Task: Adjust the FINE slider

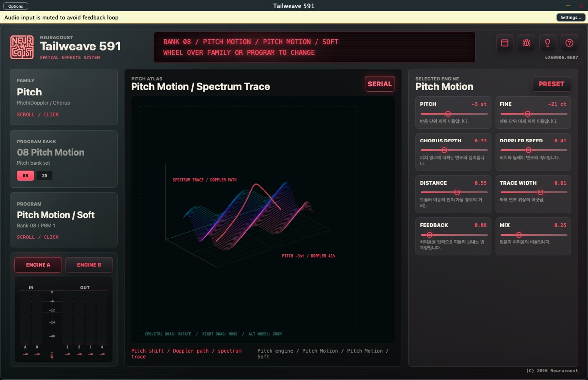Action: tap(534, 114)
